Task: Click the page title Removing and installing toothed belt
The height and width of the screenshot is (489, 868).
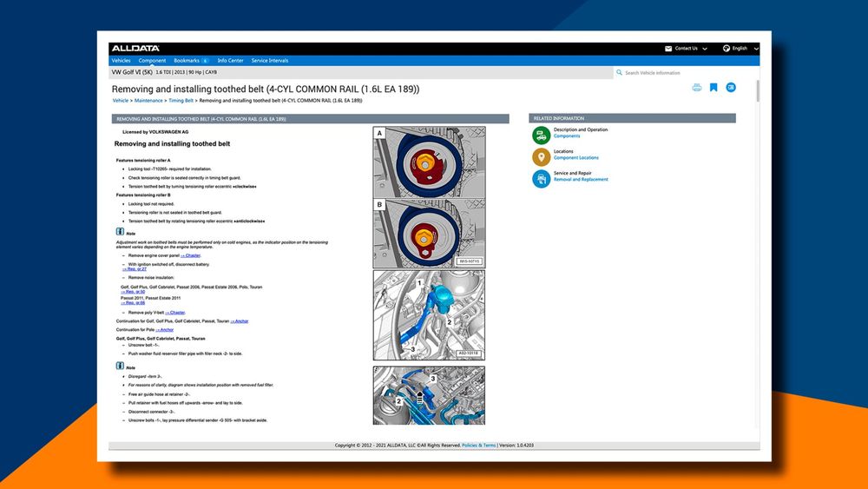Action: tap(266, 89)
